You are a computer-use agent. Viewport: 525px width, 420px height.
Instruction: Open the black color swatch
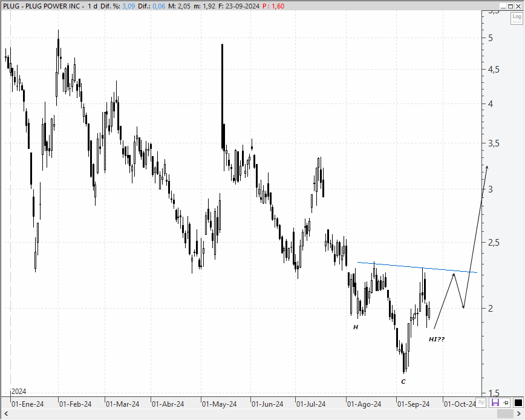coord(518,402)
